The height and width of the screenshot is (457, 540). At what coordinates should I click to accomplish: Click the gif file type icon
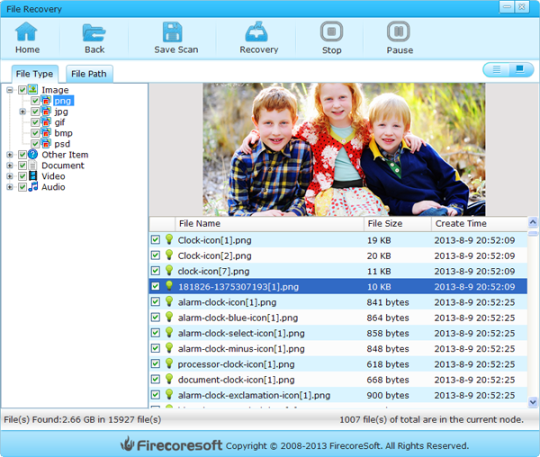coord(46,122)
